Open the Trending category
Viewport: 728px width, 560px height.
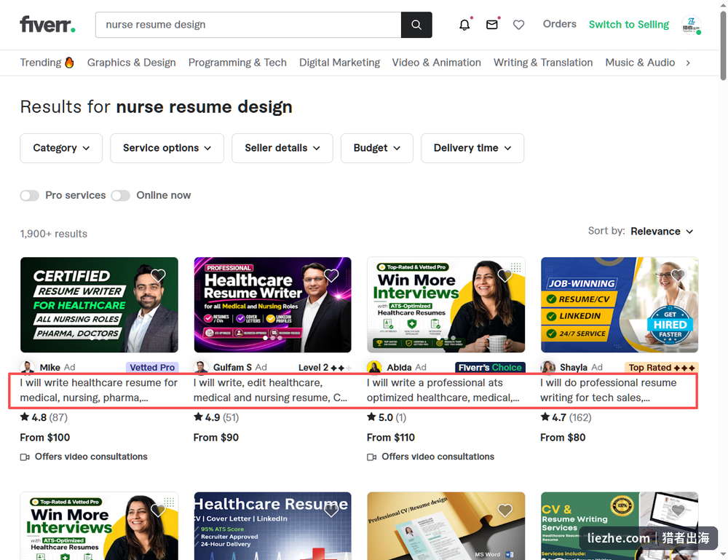point(47,62)
